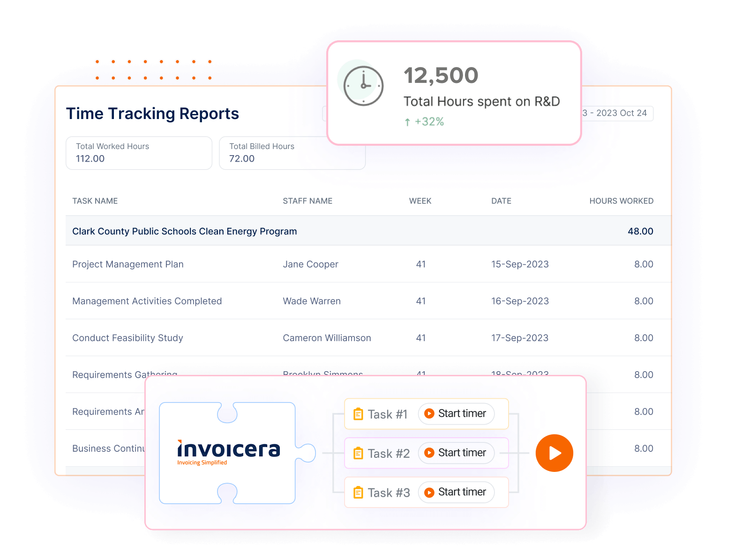Click the large orange play button
The image size is (734, 560).
pos(554,453)
